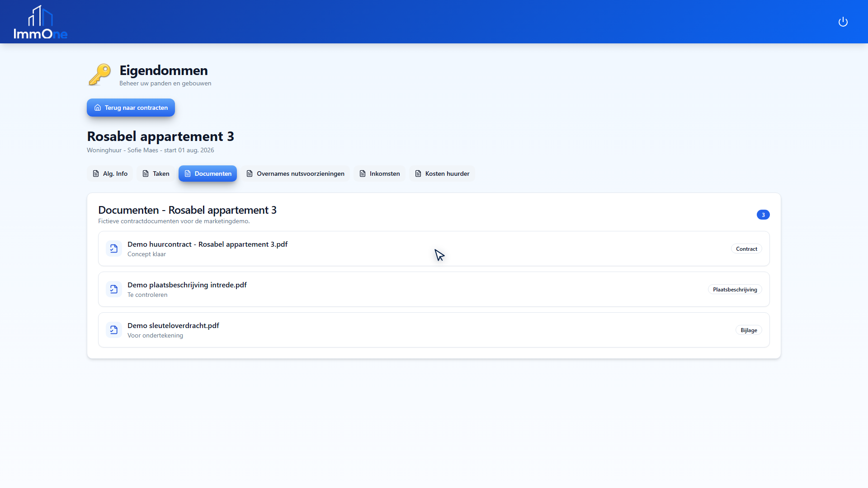Click file icon of Demo sleuteloverdracht row

[x=114, y=330]
